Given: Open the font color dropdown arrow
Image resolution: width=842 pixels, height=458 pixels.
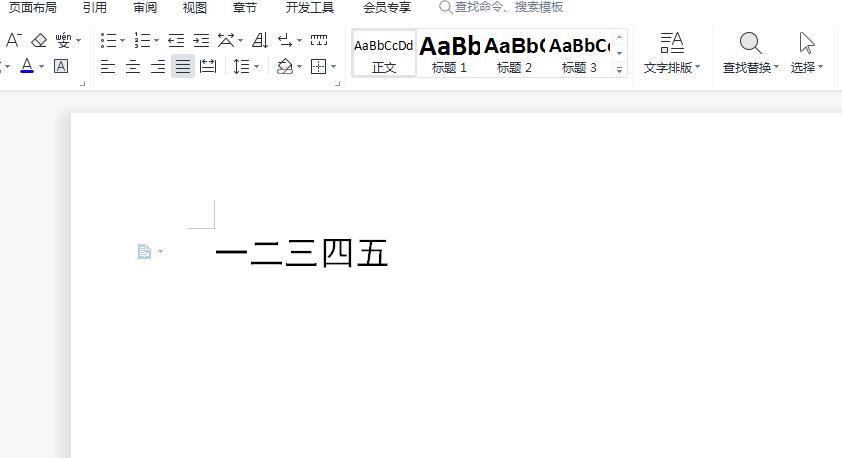Looking at the screenshot, I should (x=41, y=67).
